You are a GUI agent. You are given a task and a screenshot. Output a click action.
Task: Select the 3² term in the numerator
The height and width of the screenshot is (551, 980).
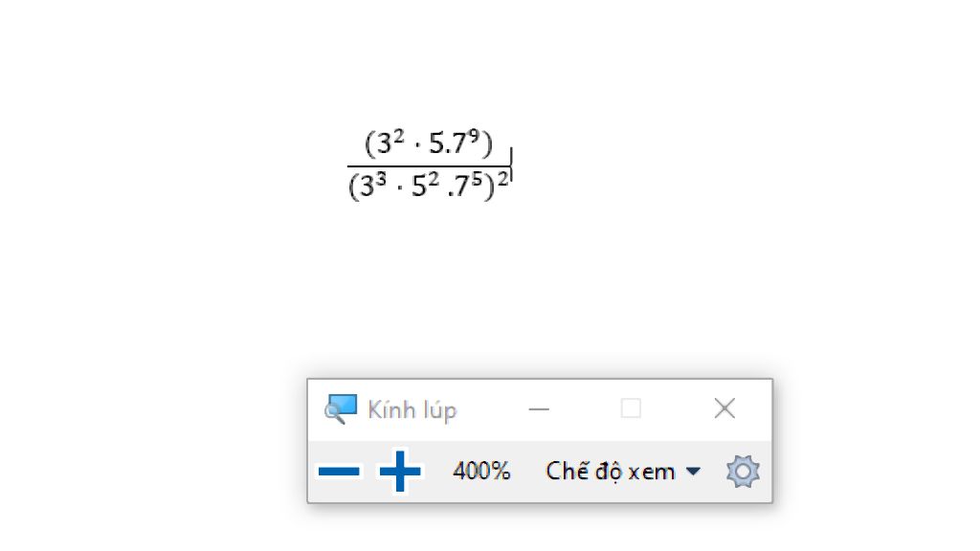coord(389,143)
